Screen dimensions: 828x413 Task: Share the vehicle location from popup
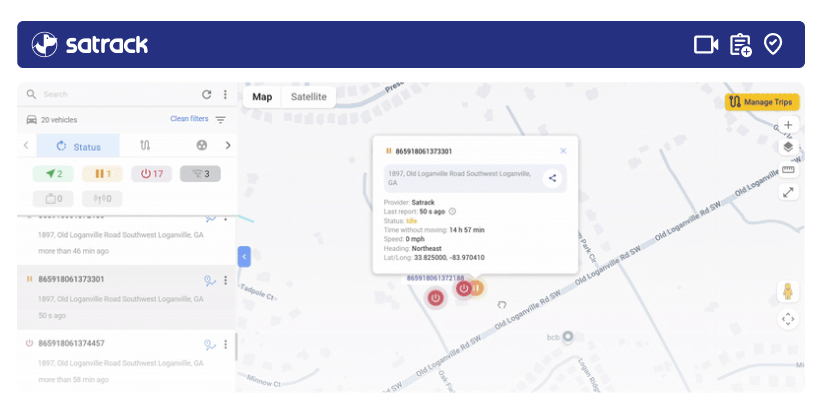coord(551,178)
